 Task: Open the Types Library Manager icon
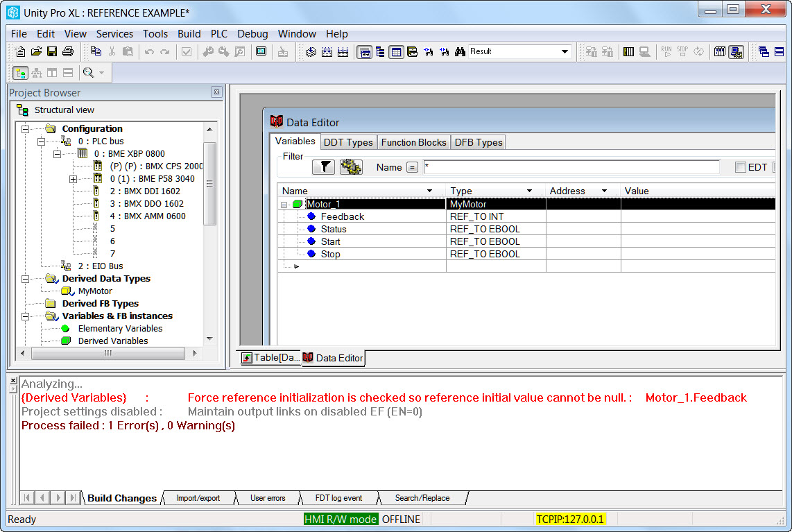tap(412, 51)
